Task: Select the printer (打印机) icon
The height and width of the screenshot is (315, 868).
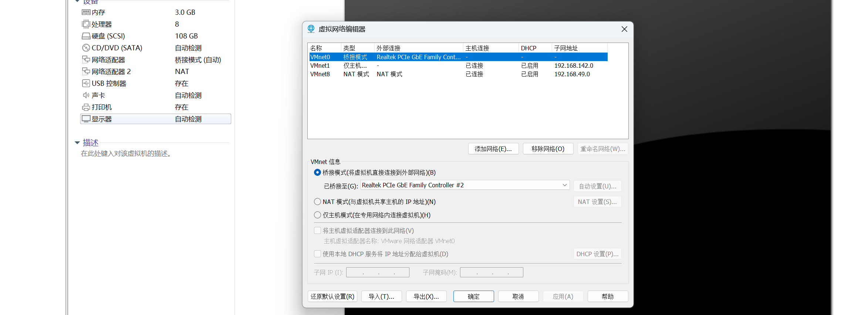Action: point(86,107)
